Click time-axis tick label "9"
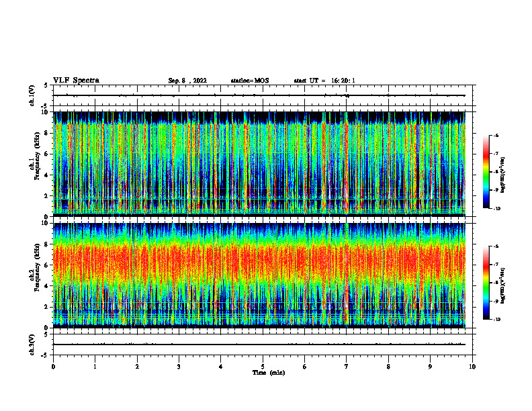 click(430, 367)
